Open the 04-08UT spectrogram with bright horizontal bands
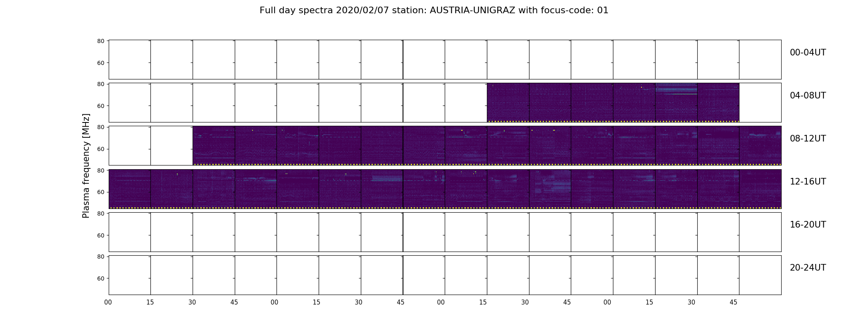Viewport: 868px width, 331px height. tap(676, 103)
